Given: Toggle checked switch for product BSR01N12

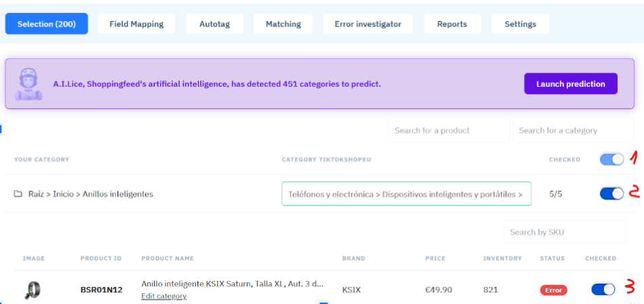Looking at the screenshot, I should click(603, 290).
